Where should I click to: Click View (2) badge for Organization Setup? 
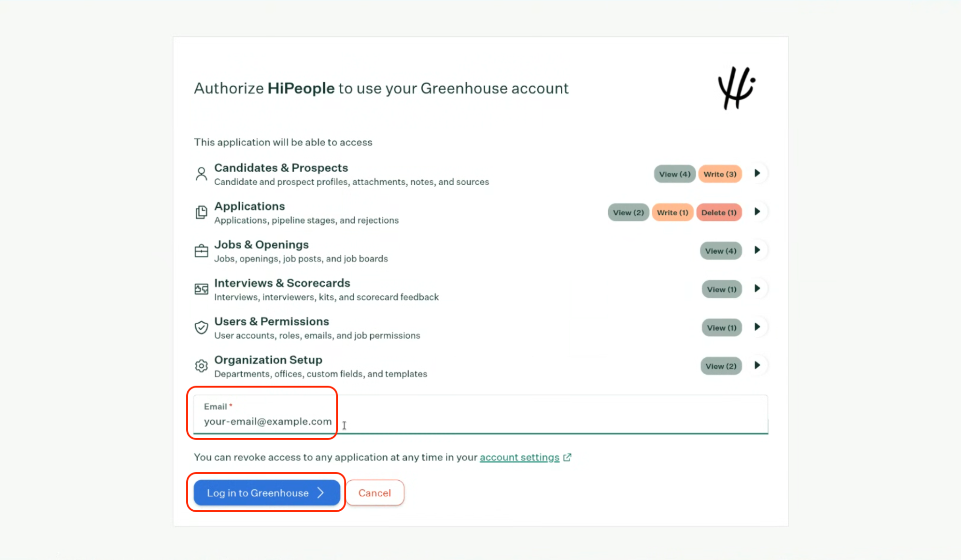click(x=721, y=366)
